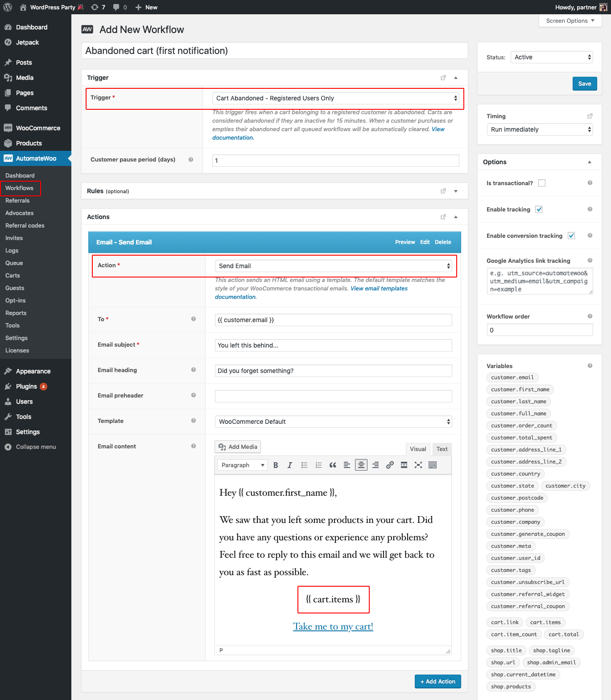
Task: Show help for Variables panel
Action: coord(590,366)
